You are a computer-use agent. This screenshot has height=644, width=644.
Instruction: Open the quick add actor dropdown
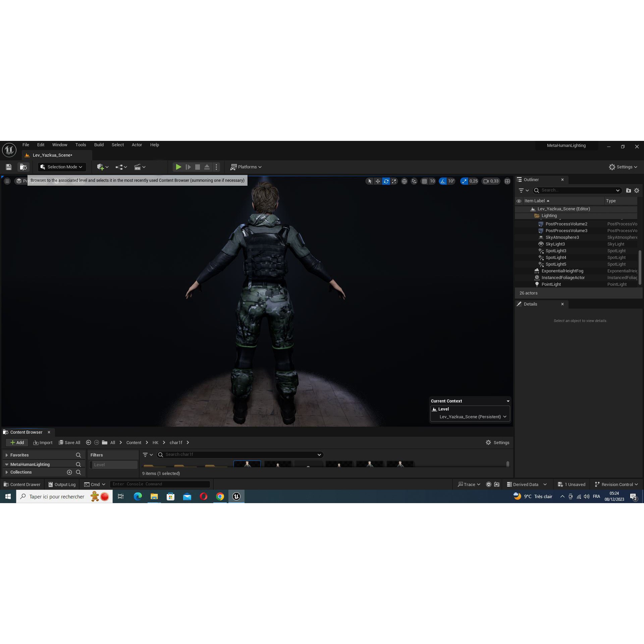pos(103,167)
